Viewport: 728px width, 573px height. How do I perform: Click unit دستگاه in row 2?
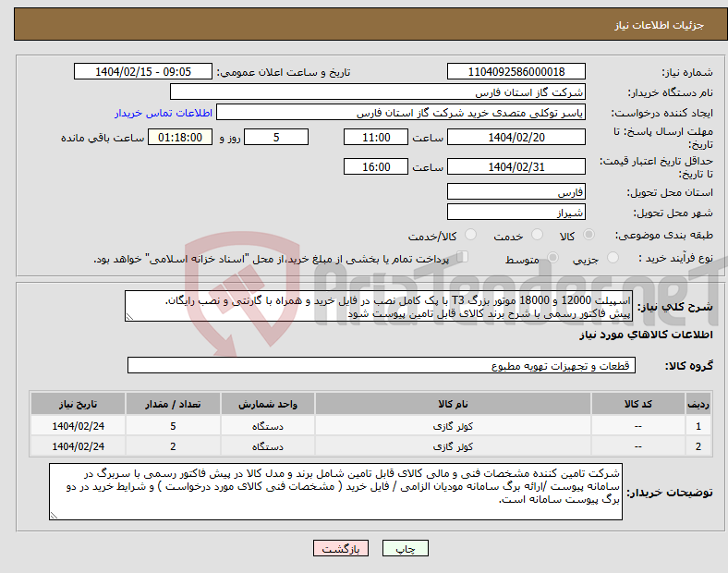click(268, 446)
